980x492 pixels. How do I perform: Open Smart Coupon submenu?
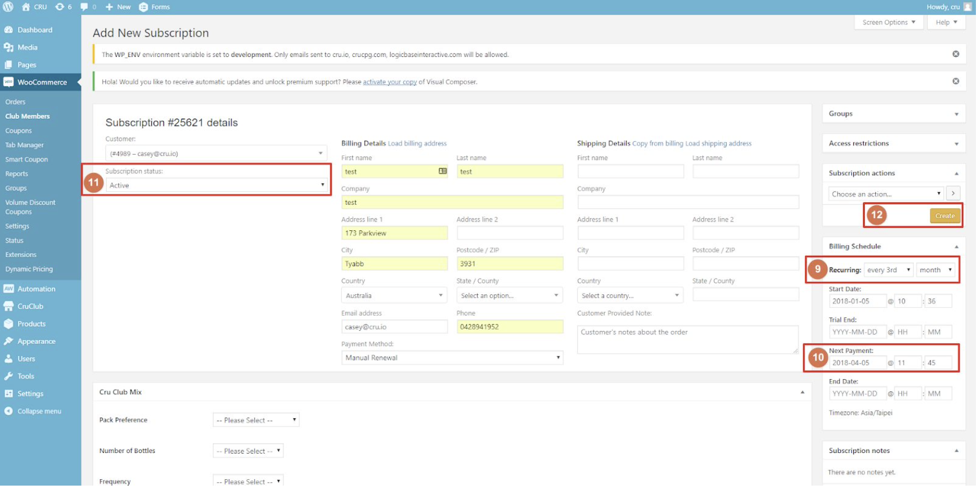coord(27,159)
